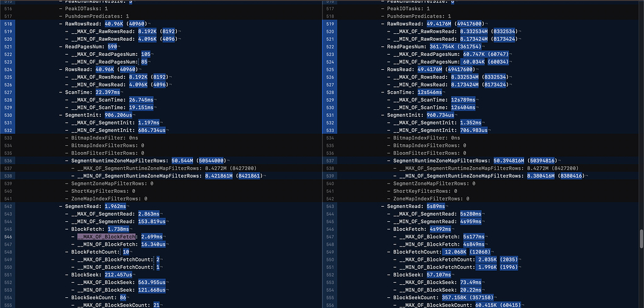The height and width of the screenshot is (308, 644).
Task: Select highlighted __MAX_OF_BlockFetch label on line 546
Action: tap(106, 237)
